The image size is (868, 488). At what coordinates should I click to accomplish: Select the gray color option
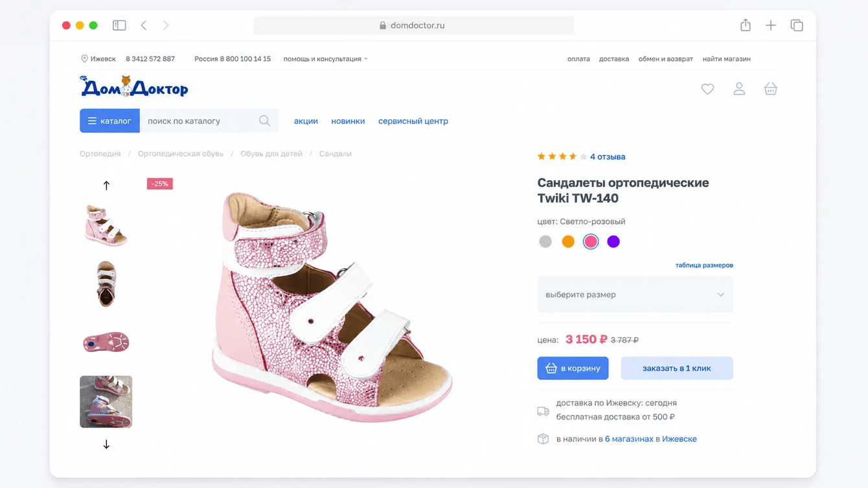pos(545,241)
